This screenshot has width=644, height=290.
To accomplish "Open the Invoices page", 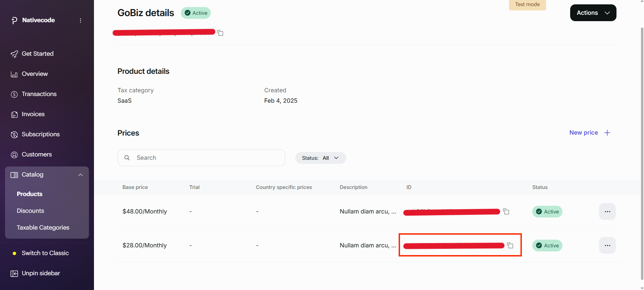I will 33,114.
